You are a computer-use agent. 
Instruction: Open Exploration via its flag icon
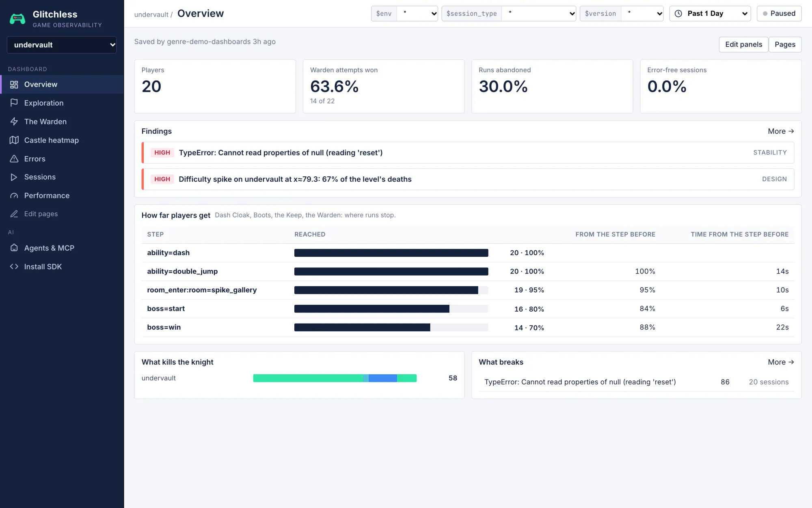point(14,103)
